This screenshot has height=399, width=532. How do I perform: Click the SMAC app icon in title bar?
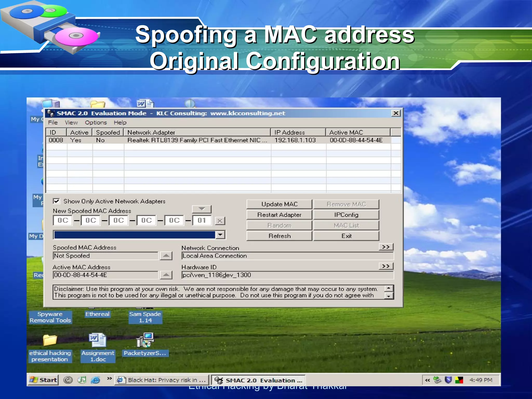tap(51, 113)
